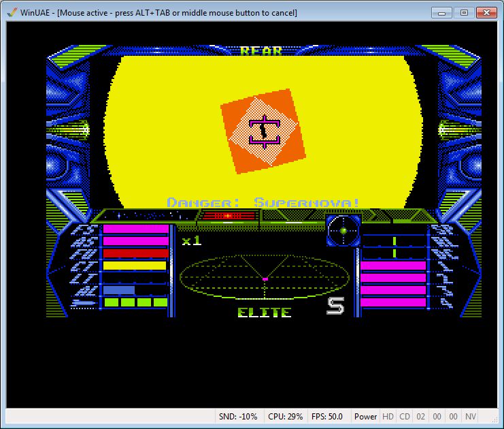Screen dimensions: 504x429
Task: Click the magenta fore shield FS bar
Action: click(135, 229)
